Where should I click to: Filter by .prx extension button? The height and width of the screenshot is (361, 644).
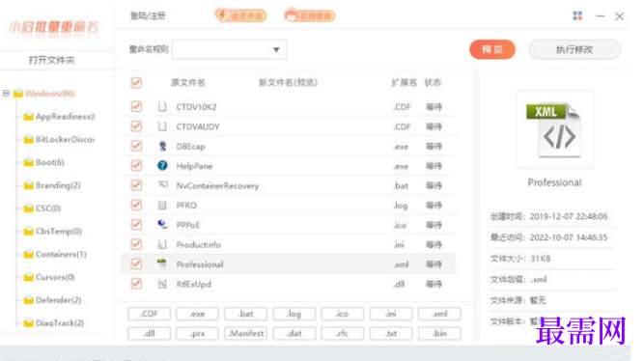click(197, 333)
